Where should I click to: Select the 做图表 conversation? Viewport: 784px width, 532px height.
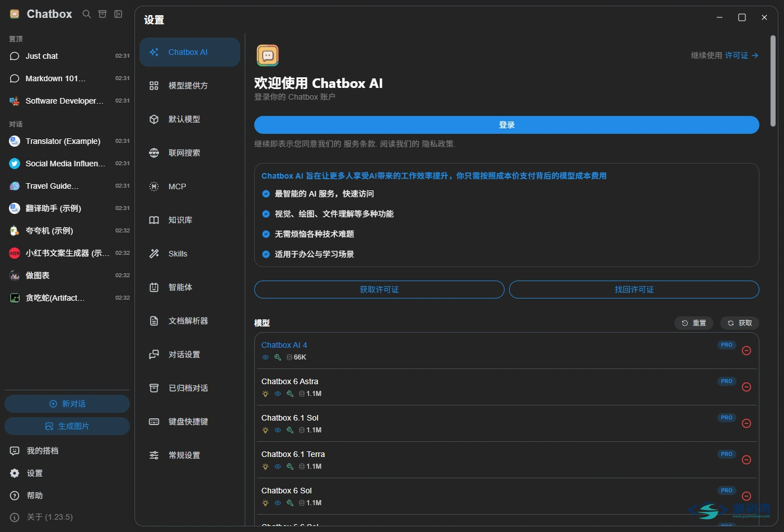coord(67,276)
